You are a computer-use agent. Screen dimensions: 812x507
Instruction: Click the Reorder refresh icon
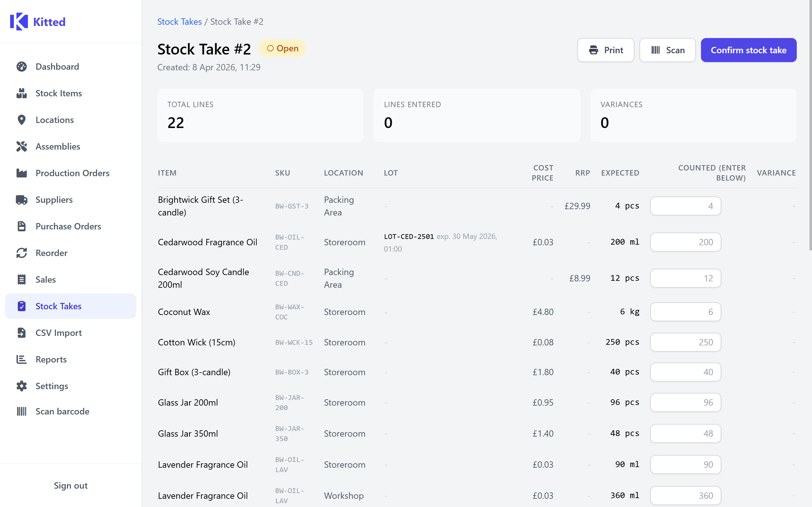coord(22,253)
